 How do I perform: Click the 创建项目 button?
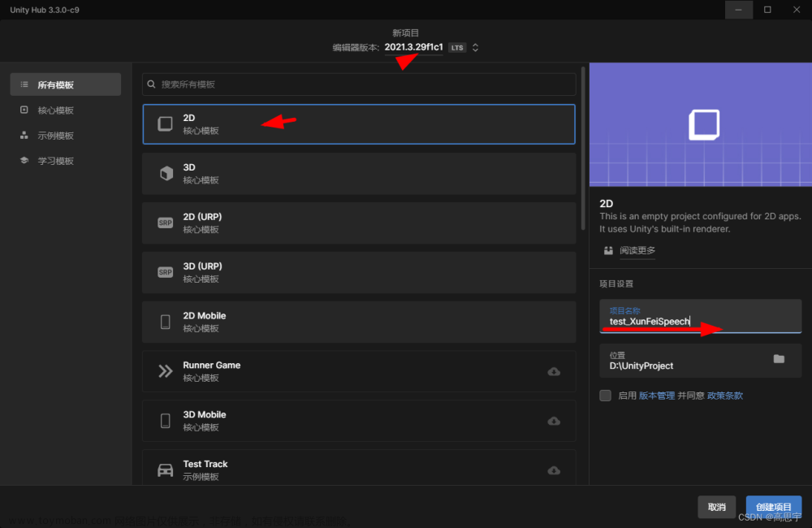774,507
